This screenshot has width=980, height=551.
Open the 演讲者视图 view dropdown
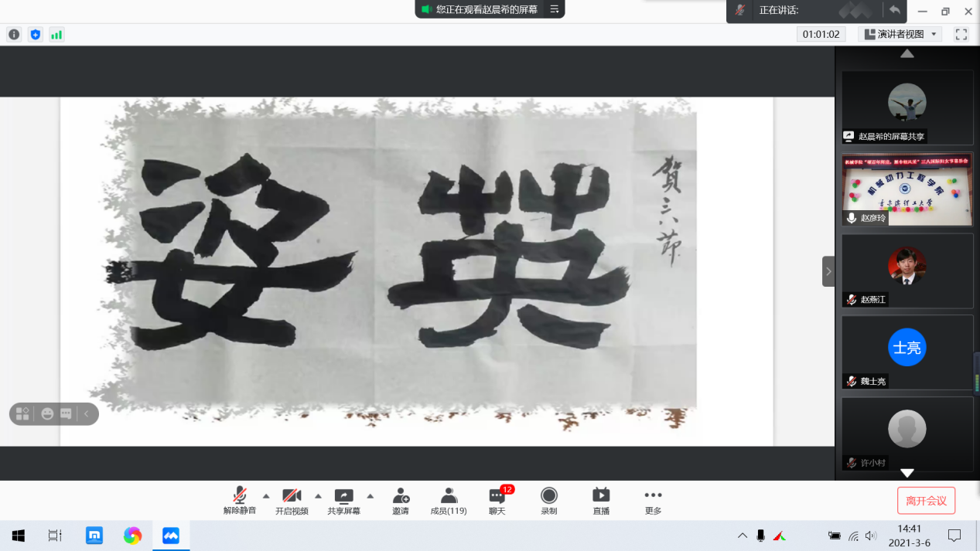pos(900,34)
